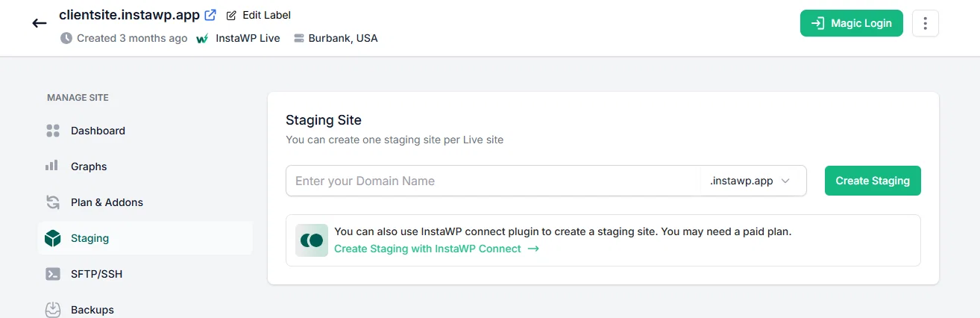The width and height of the screenshot is (980, 318).
Task: Focus the Enter your Domain Name field
Action: tap(493, 181)
